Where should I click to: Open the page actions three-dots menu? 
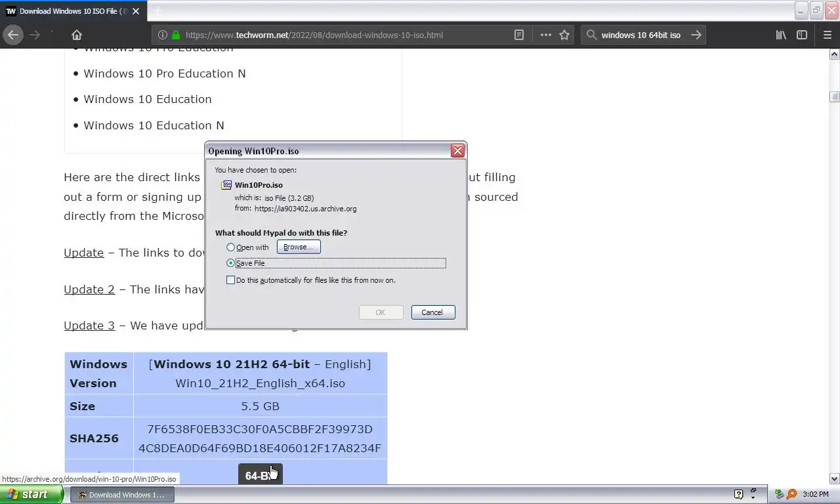click(545, 35)
